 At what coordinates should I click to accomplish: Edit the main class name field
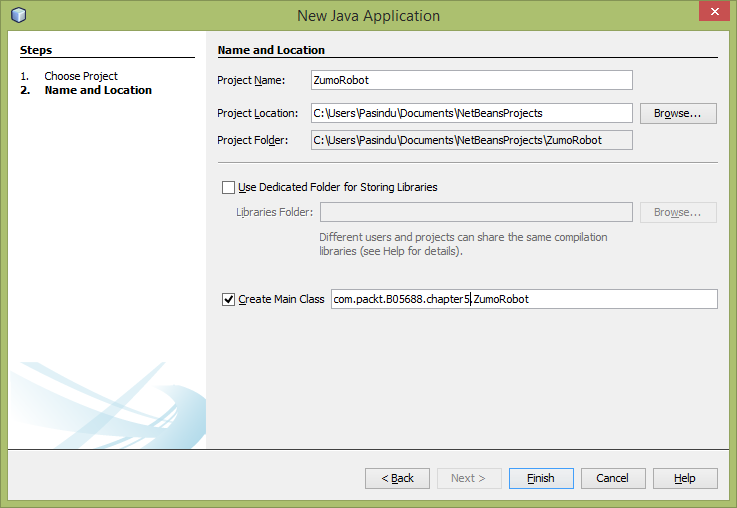[524, 299]
